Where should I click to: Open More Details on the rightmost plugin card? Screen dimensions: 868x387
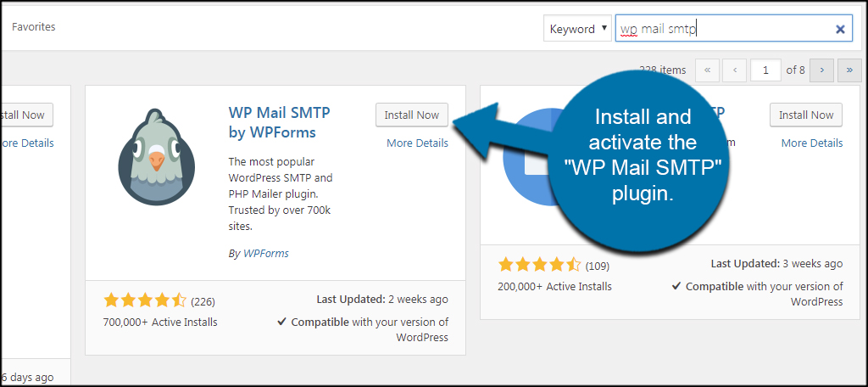pyautogui.click(x=811, y=143)
